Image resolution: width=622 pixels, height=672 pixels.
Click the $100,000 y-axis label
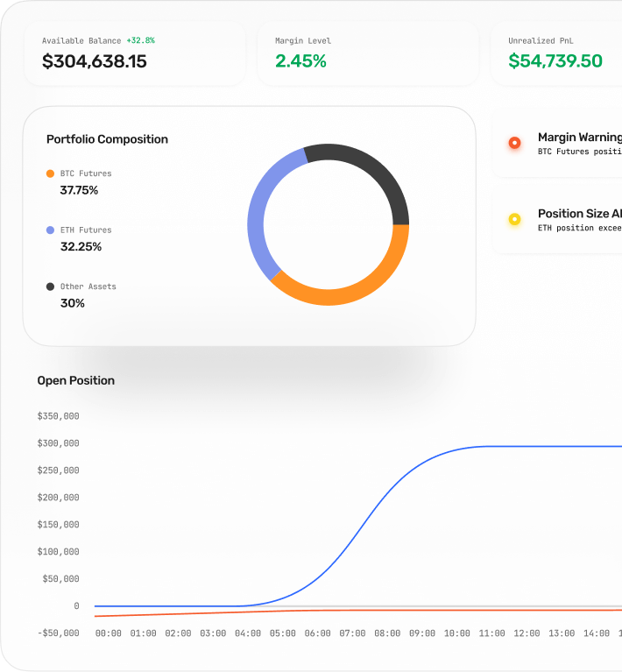pyautogui.click(x=59, y=552)
